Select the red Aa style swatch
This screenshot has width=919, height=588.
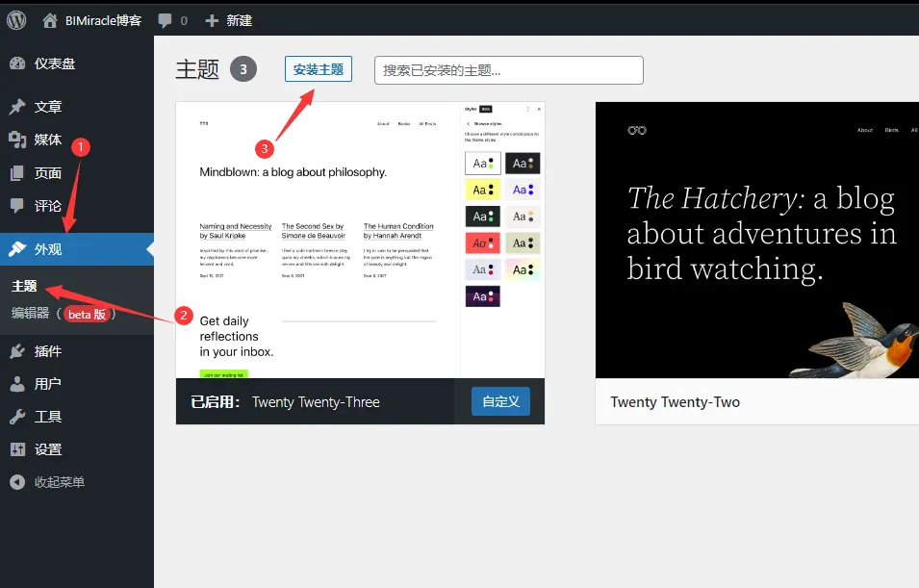pos(483,243)
